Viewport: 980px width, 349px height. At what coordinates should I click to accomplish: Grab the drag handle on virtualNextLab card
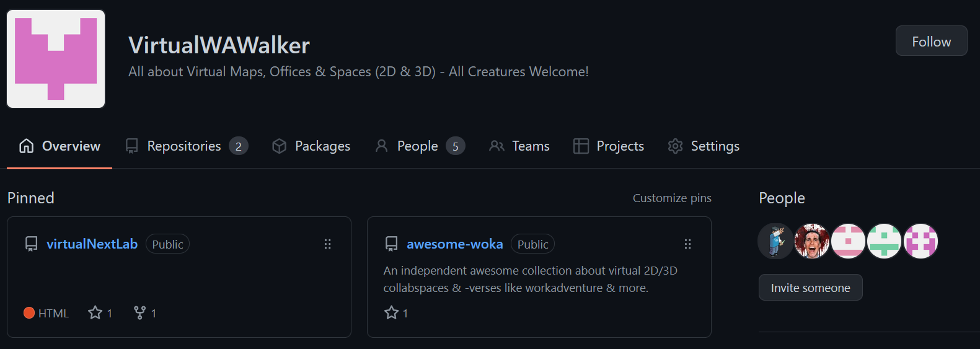pyautogui.click(x=328, y=244)
